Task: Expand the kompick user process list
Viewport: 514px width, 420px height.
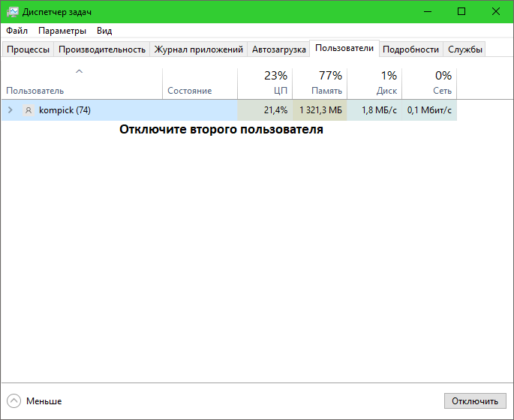Action: point(10,110)
